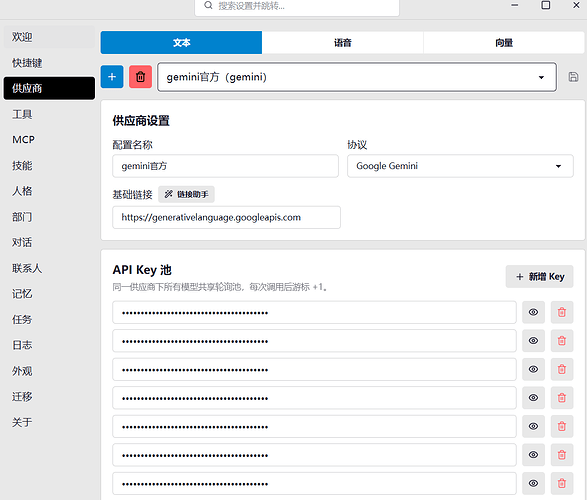Click into the third masked API key field
This screenshot has height=500, width=587.
pos(314,369)
